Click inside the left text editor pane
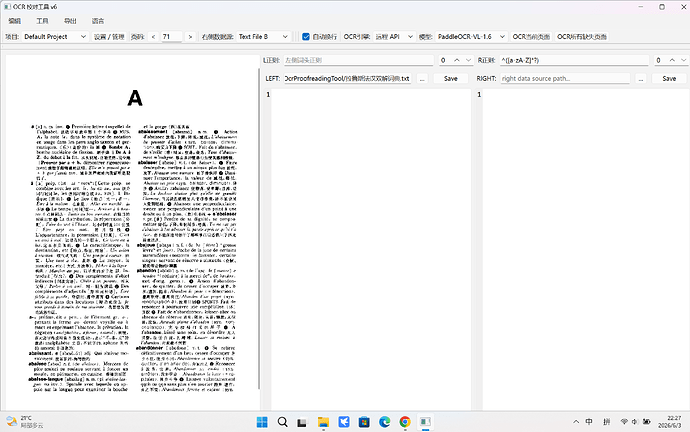690x432 pixels. pos(371,249)
